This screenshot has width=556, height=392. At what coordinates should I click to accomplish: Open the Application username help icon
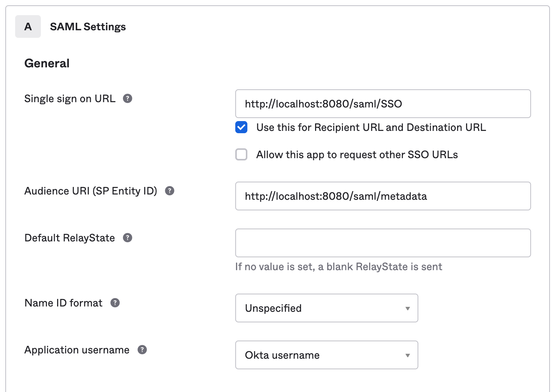pyautogui.click(x=142, y=350)
